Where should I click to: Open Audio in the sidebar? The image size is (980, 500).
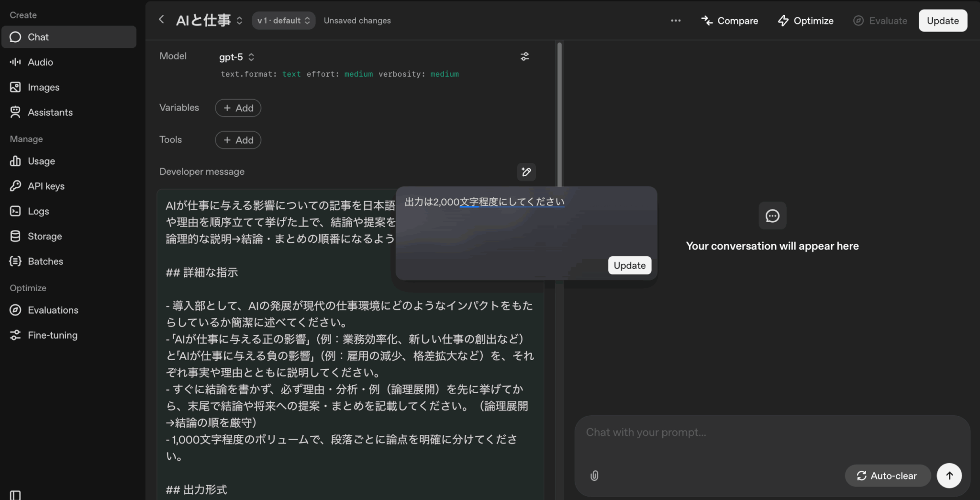(x=40, y=62)
